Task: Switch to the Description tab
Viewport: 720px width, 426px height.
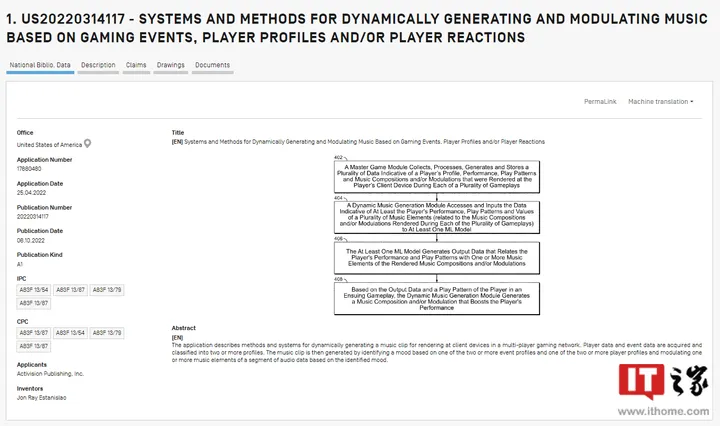Action: point(98,66)
